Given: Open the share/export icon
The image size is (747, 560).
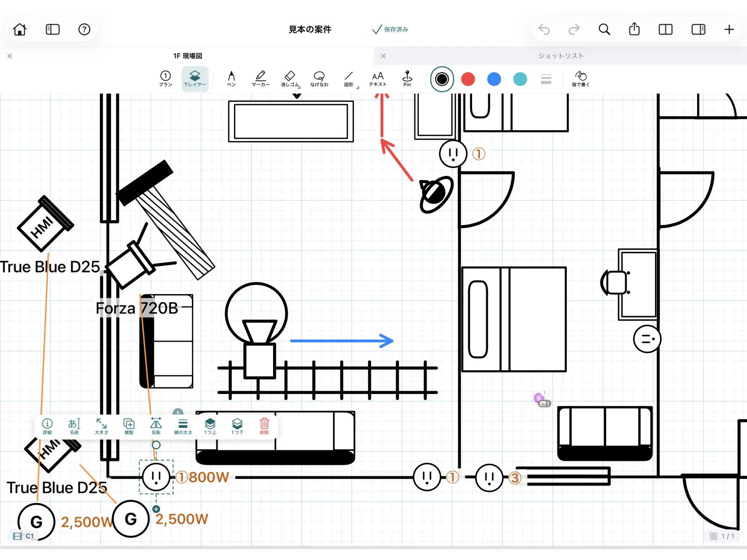Looking at the screenshot, I should (634, 29).
